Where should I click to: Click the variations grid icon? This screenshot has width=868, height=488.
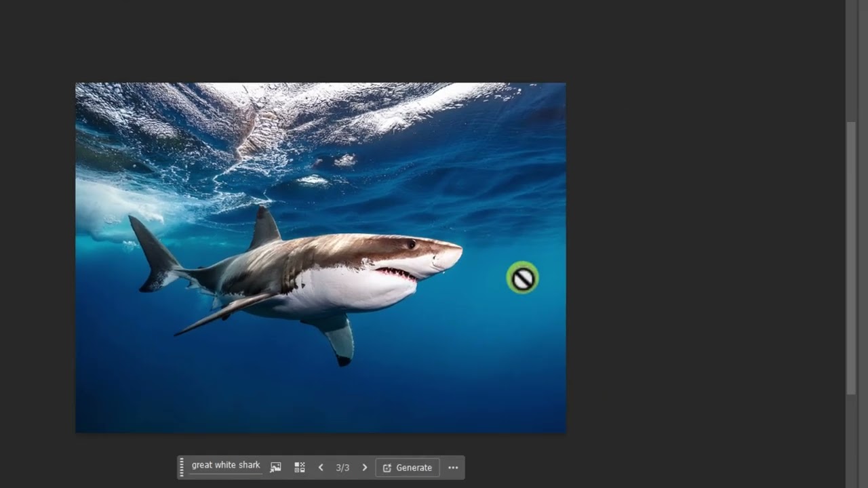point(300,468)
